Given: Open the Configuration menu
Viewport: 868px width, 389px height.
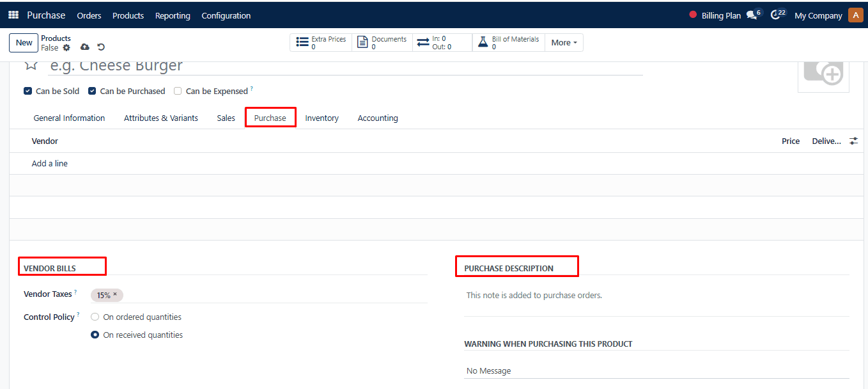Looking at the screenshot, I should pyautogui.click(x=226, y=15).
